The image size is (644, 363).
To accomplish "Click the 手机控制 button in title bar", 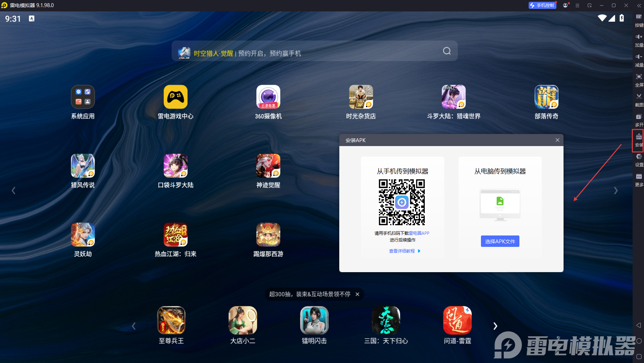I will coord(543,5).
